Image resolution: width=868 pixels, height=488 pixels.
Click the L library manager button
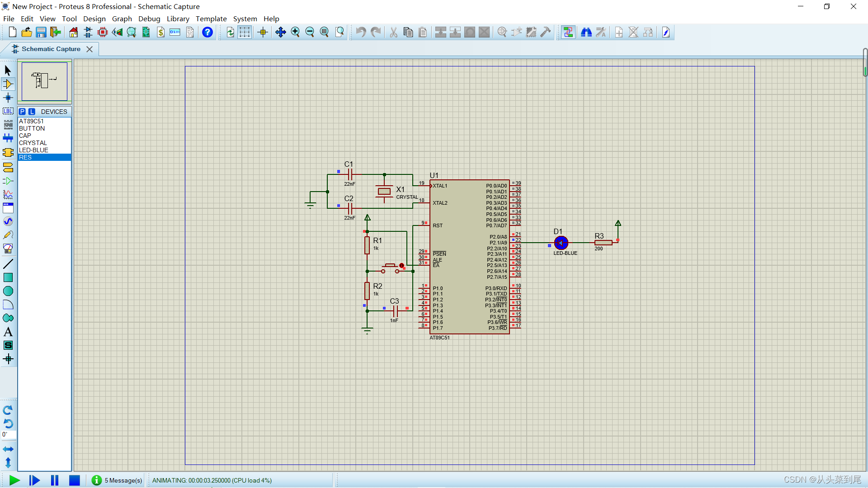(x=32, y=112)
